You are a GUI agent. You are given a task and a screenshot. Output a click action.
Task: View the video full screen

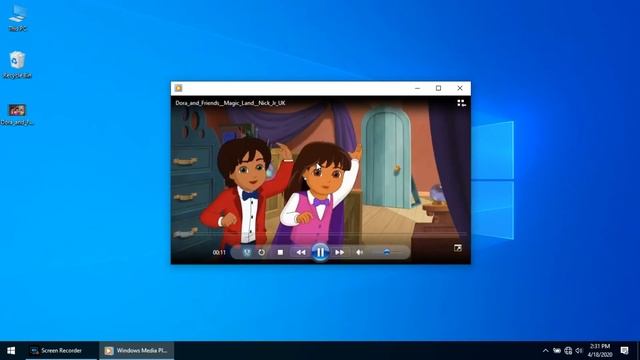tap(458, 248)
